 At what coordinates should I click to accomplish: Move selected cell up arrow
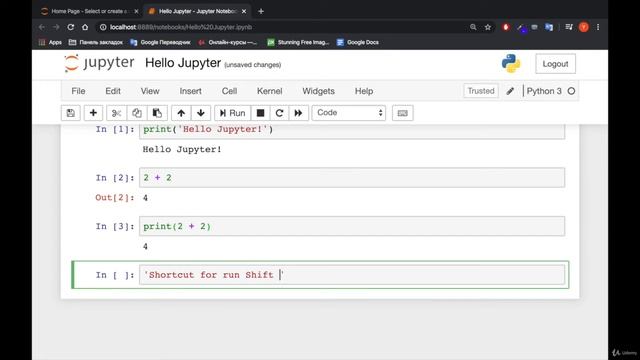tap(181, 113)
